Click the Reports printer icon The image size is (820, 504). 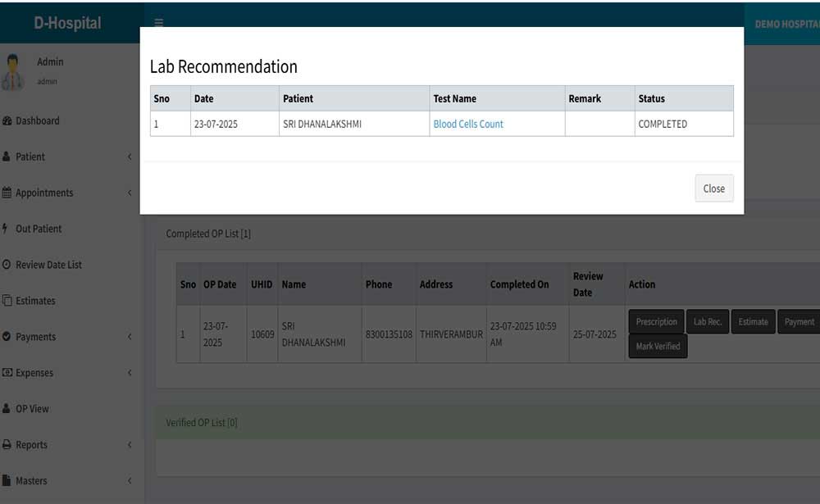tap(7, 445)
